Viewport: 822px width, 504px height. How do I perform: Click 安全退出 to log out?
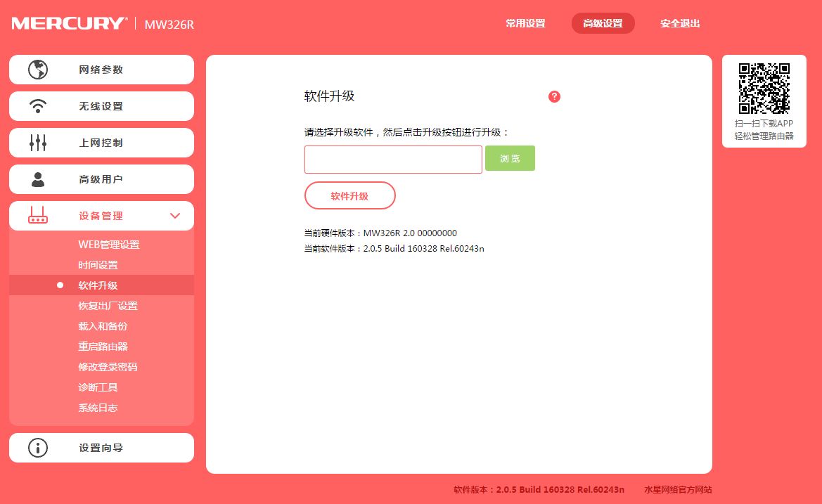click(680, 24)
